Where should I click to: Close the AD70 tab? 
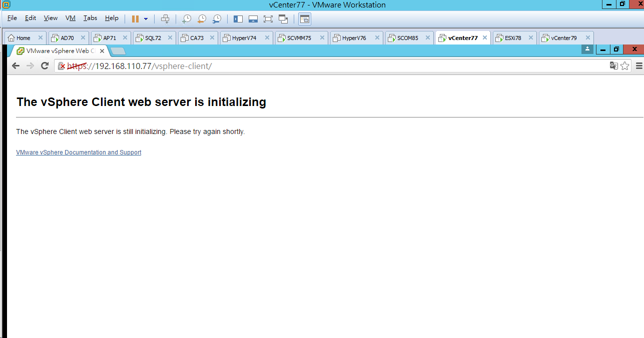(x=83, y=37)
